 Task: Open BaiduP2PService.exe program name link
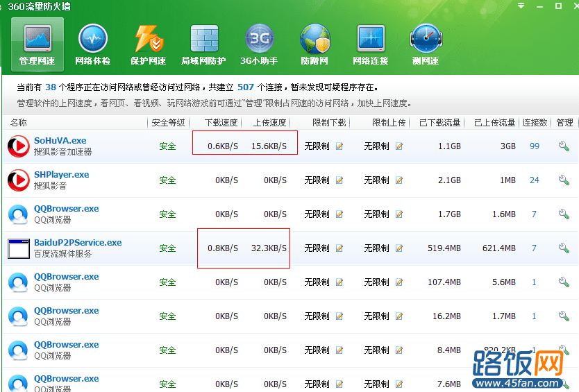tap(78, 243)
